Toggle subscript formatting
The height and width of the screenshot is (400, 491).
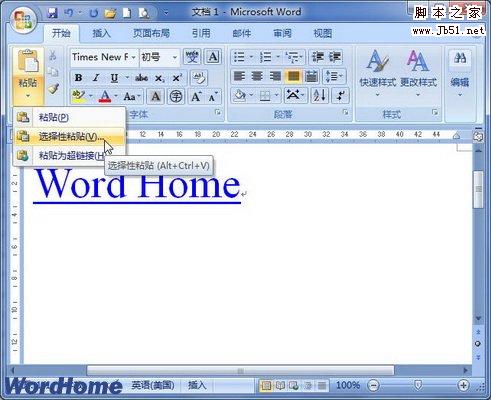coord(159,78)
